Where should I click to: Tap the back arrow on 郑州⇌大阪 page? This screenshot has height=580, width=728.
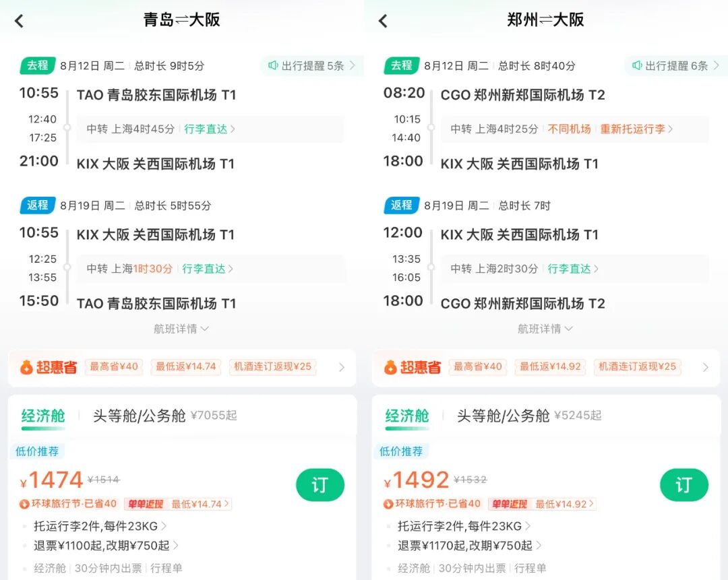382,21
